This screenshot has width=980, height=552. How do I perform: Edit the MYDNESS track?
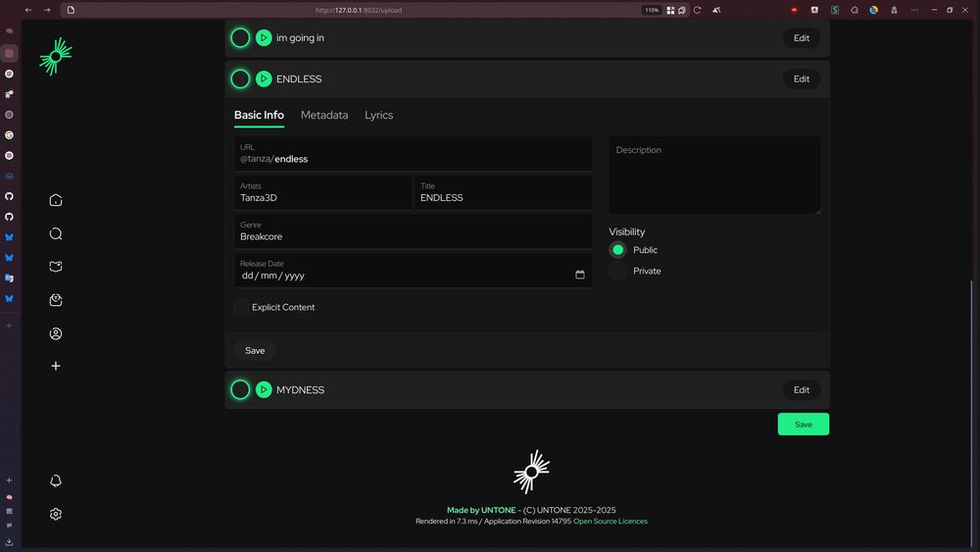802,390
